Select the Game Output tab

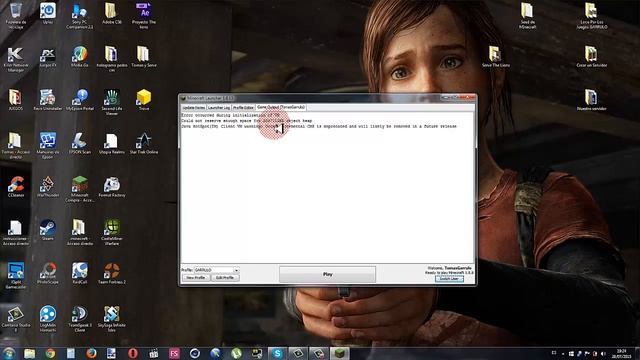coord(281,107)
